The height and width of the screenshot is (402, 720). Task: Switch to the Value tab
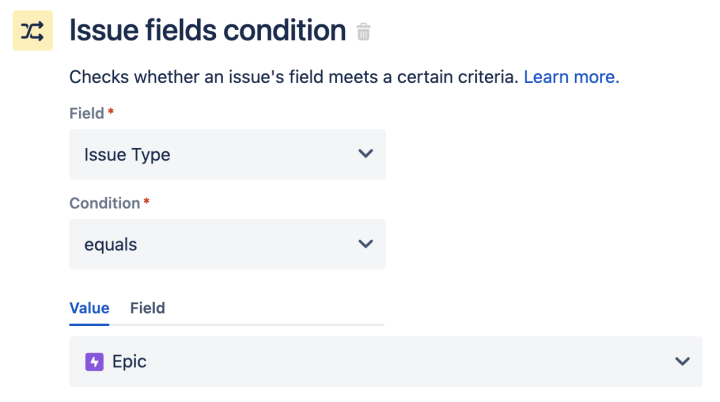tap(89, 308)
